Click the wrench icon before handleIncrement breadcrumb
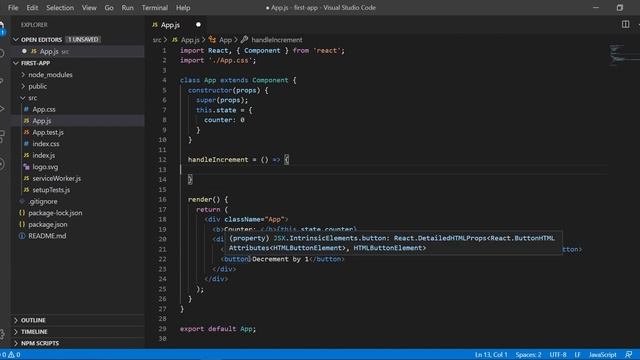The image size is (640, 360). [244, 40]
